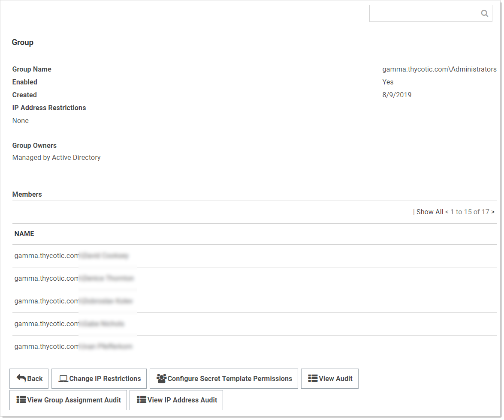
Task: Go to the next page of members
Action: [x=493, y=212]
